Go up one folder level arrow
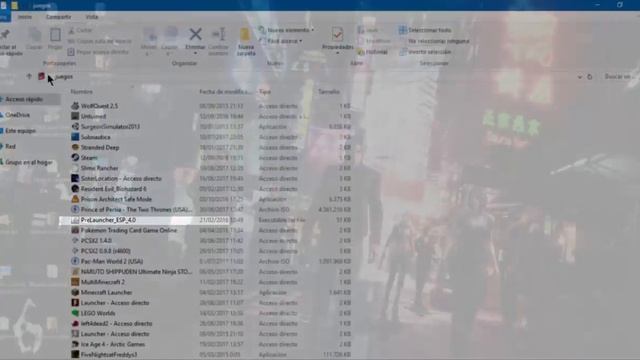This screenshot has height=360, width=640. click(29, 76)
